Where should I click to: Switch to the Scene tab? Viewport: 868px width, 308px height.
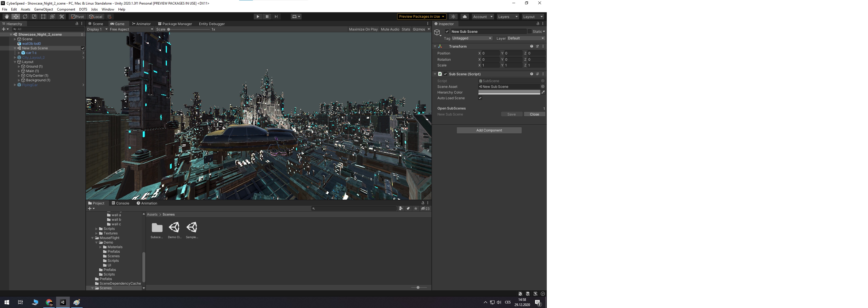pyautogui.click(x=96, y=24)
